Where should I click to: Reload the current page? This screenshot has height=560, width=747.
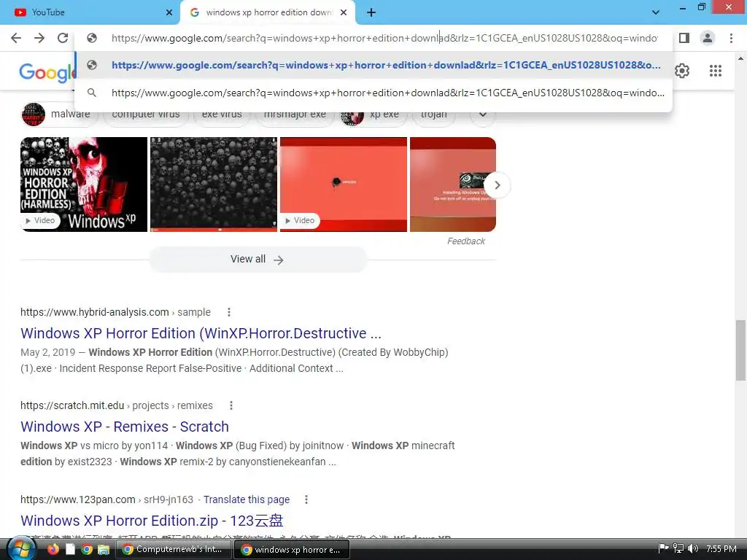(63, 38)
